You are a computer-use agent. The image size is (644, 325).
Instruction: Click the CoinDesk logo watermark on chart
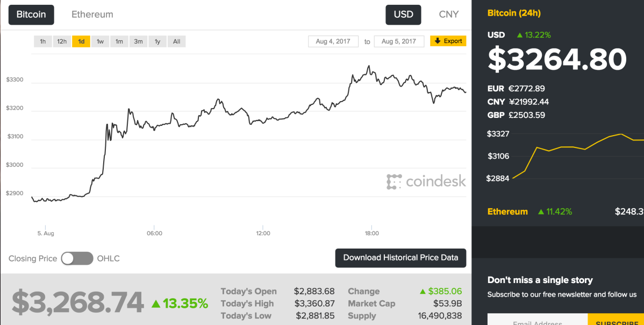[x=426, y=181]
